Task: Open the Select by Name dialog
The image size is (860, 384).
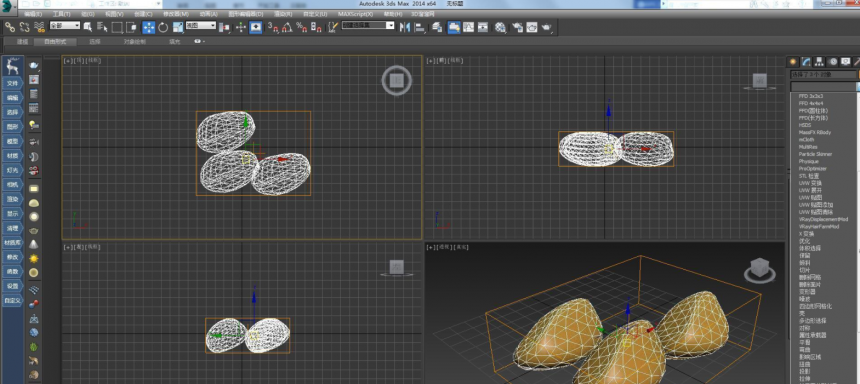Action: pyautogui.click(x=102, y=26)
